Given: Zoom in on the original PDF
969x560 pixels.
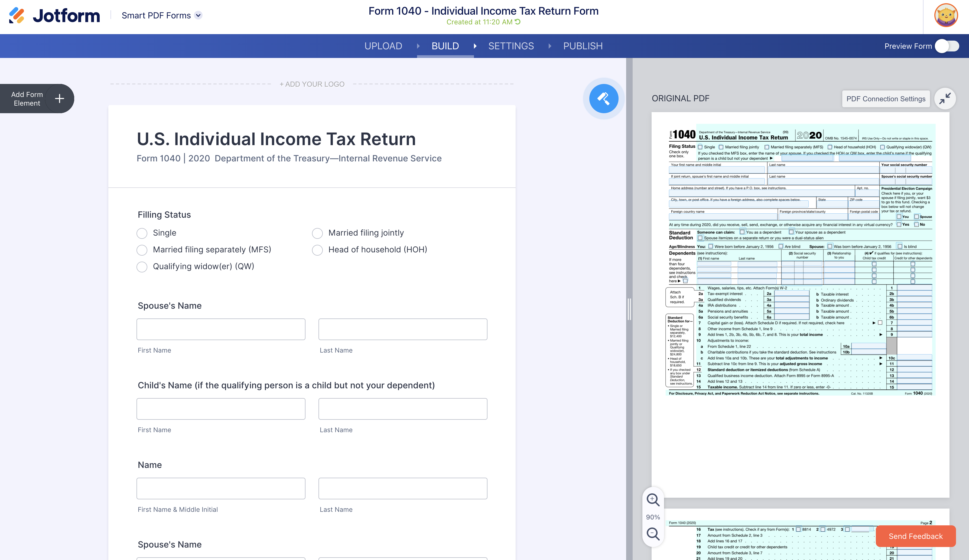Looking at the screenshot, I should coord(652,500).
